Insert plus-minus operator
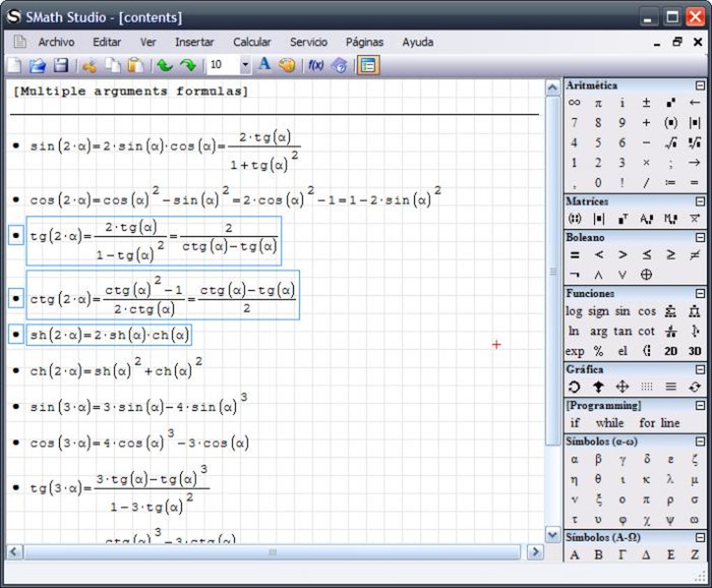The image size is (712, 588). point(646,103)
